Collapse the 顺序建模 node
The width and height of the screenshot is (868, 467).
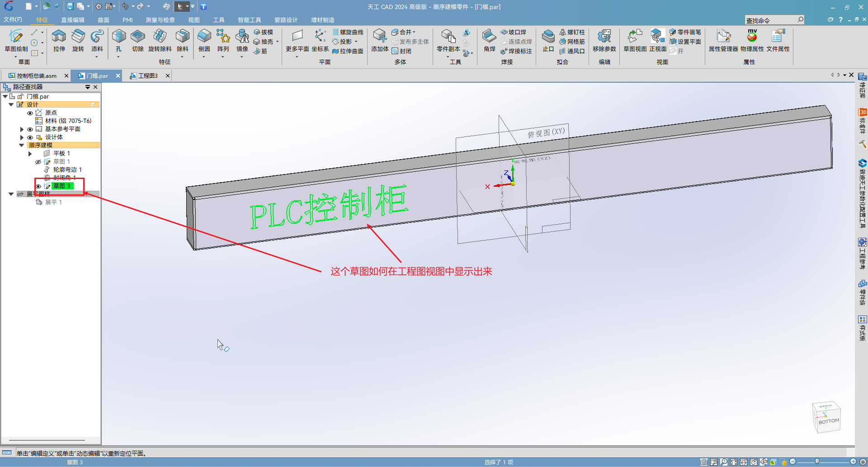click(x=21, y=145)
